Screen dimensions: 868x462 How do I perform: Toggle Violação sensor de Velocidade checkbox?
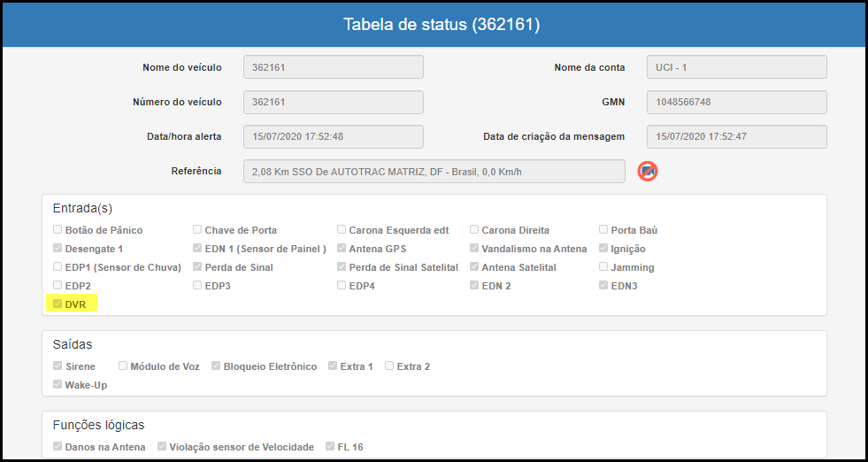pyautogui.click(x=162, y=446)
